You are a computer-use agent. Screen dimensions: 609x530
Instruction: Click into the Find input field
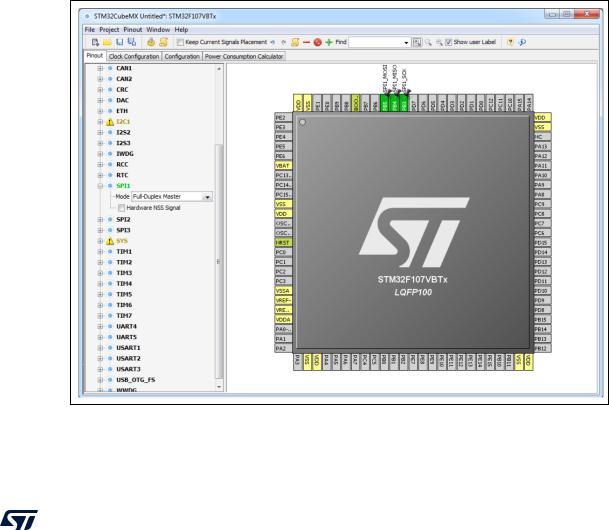376,42
